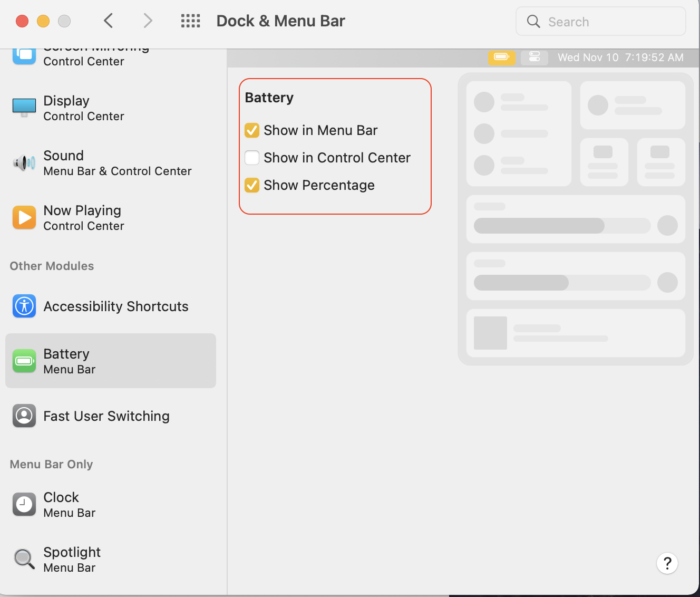Select Now Playing in the sidebar
Viewport: 700px width, 597px height.
(111, 218)
